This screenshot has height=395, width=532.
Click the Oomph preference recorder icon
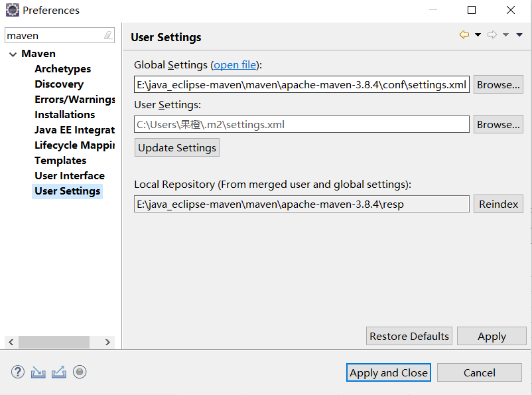pos(80,372)
